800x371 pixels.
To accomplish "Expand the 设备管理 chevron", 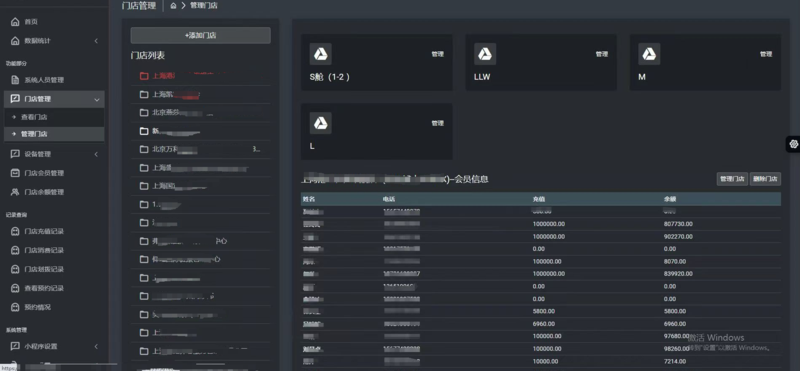I will (x=96, y=154).
